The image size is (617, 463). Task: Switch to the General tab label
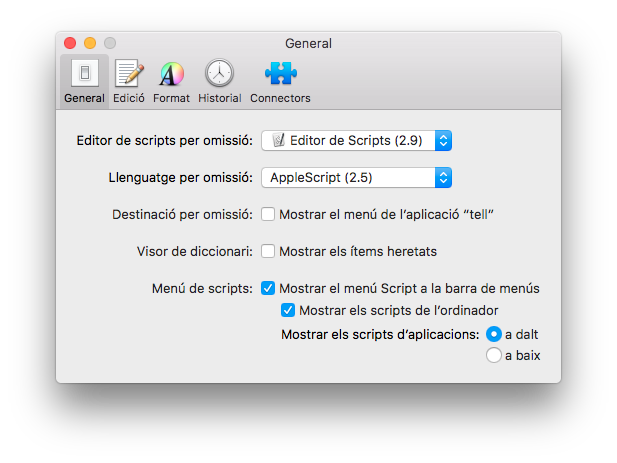coord(85,98)
